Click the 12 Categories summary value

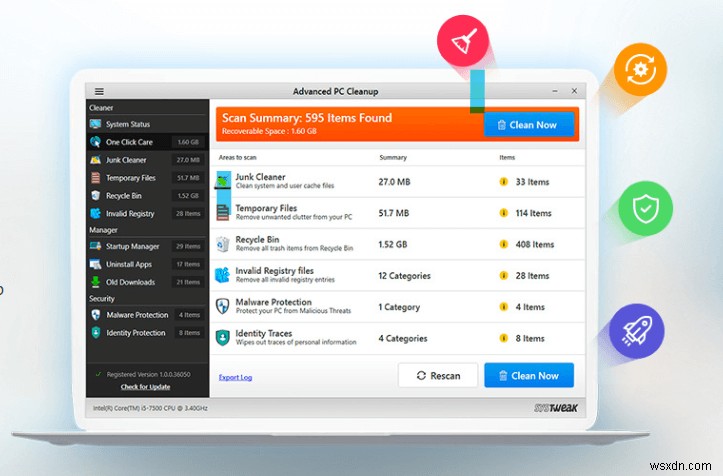click(404, 276)
